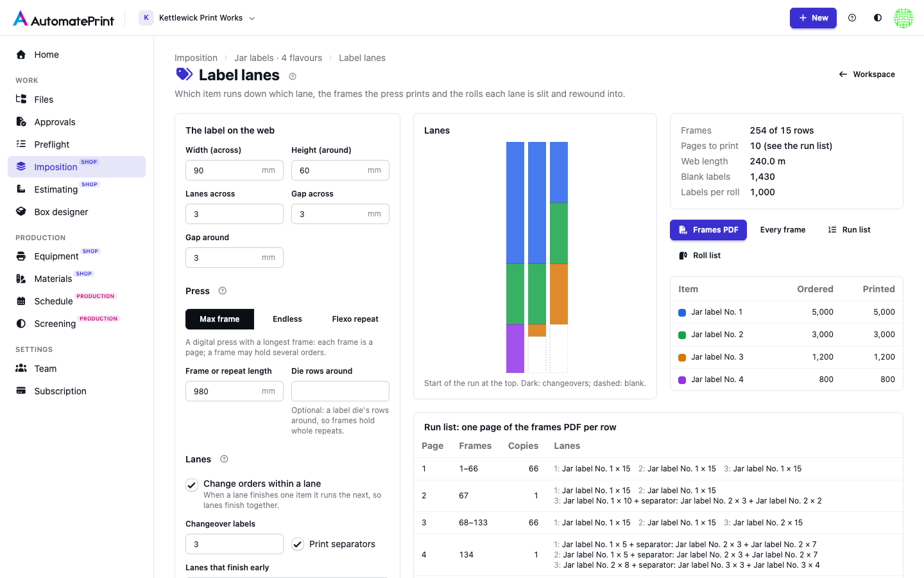Select the Flexo repeat press mode
Viewport: 924px width, 578px height.
355,319
